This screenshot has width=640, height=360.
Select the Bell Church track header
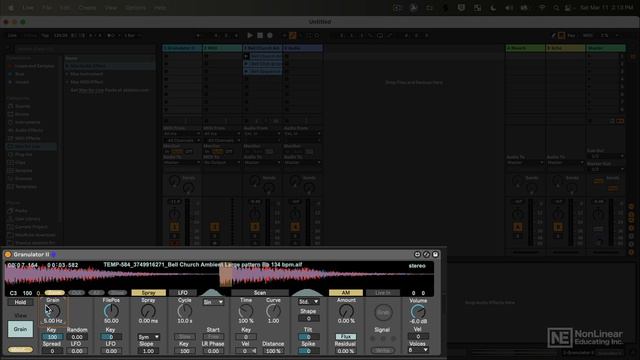(262, 48)
